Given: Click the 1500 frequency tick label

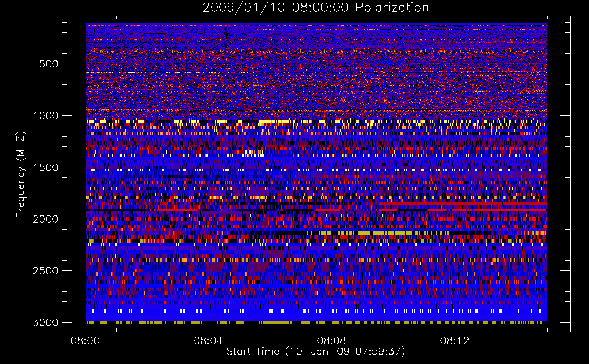Looking at the screenshot, I should (x=46, y=167).
